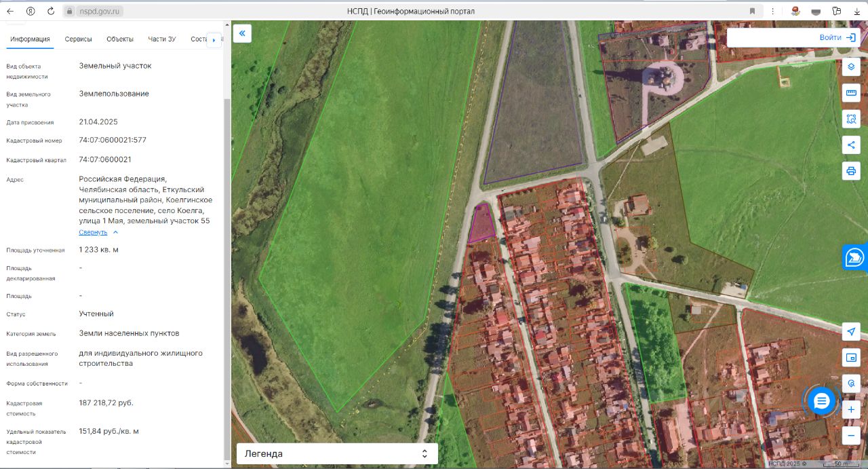Image resolution: width=868 pixels, height=469 pixels.
Task: Expand the Легенда legend panel
Action: point(337,453)
